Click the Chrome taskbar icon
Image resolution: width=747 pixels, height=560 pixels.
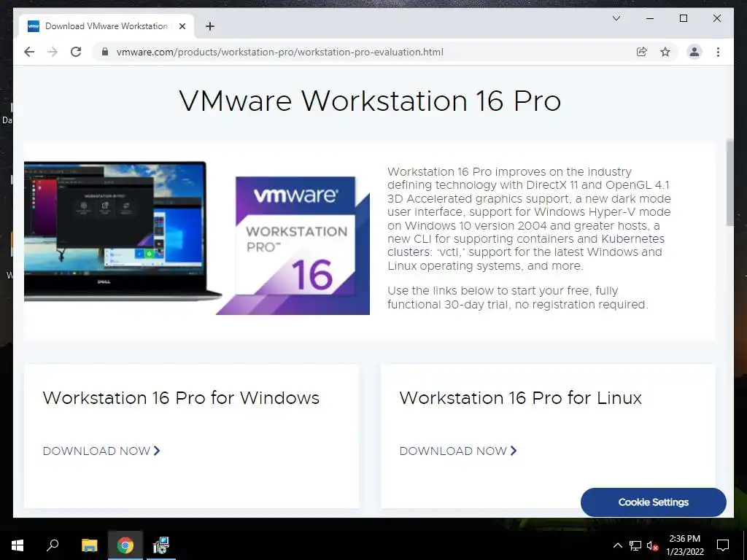(125, 545)
